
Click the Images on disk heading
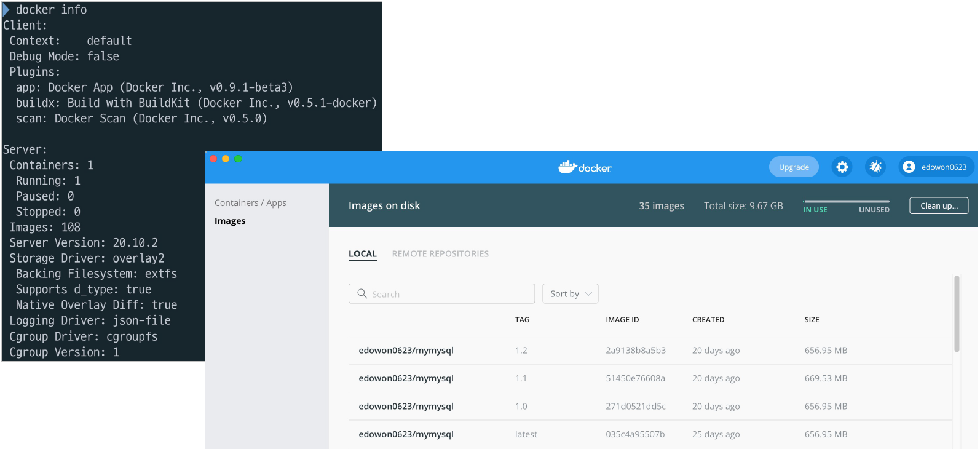[384, 205]
